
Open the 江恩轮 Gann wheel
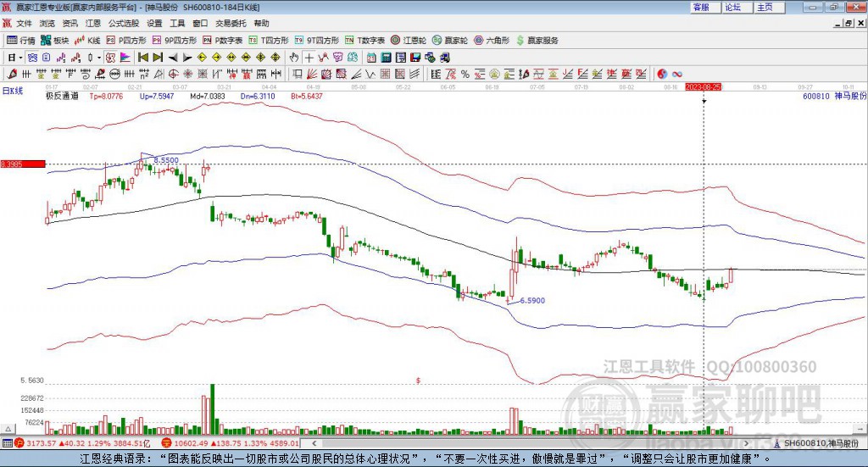(x=409, y=41)
